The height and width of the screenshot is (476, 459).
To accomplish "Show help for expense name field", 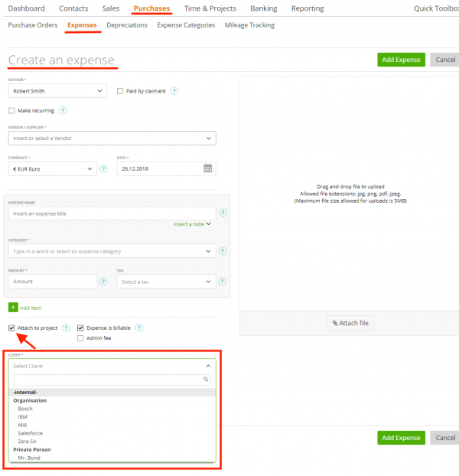I will tap(223, 213).
